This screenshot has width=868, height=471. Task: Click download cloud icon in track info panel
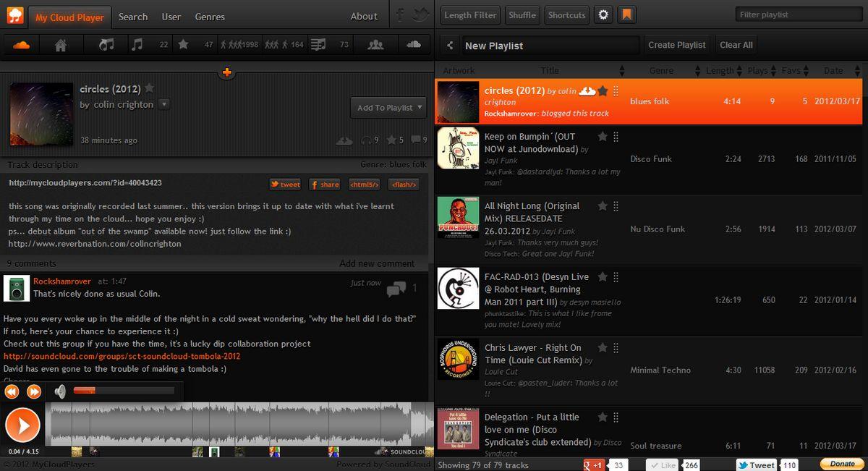(x=345, y=140)
